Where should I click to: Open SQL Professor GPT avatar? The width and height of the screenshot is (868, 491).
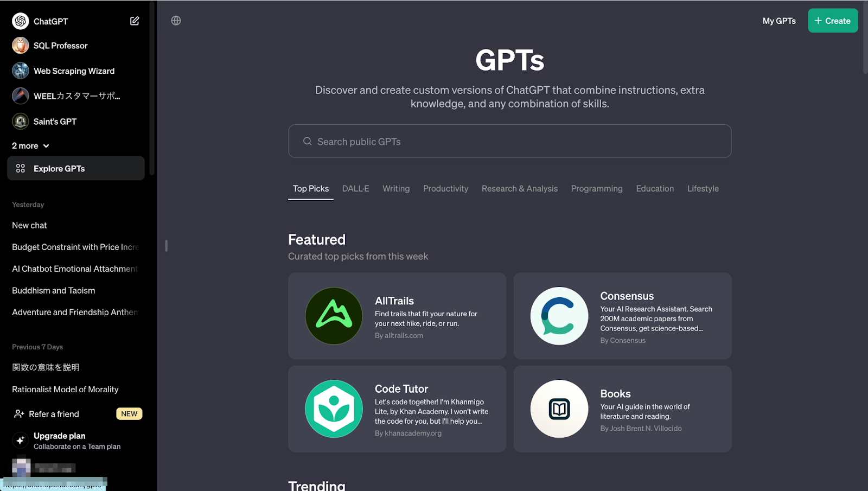coord(21,46)
